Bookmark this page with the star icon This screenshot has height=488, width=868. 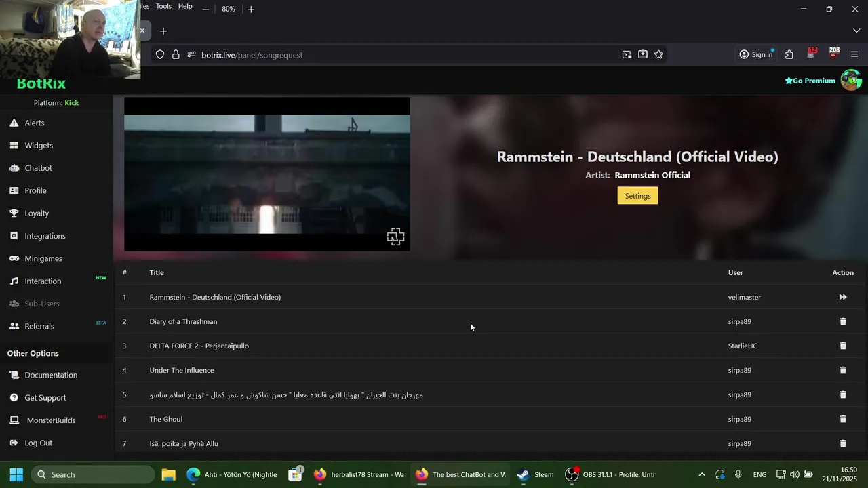tap(658, 54)
